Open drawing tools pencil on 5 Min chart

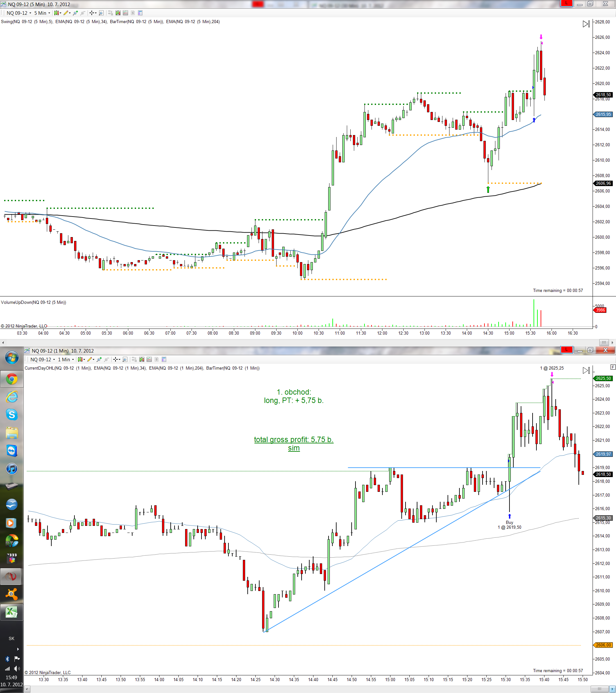tap(66, 13)
